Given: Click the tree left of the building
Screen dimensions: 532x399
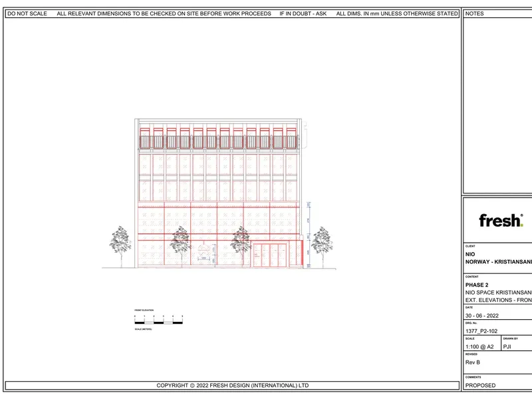Looking at the screenshot, I should coord(120,247).
